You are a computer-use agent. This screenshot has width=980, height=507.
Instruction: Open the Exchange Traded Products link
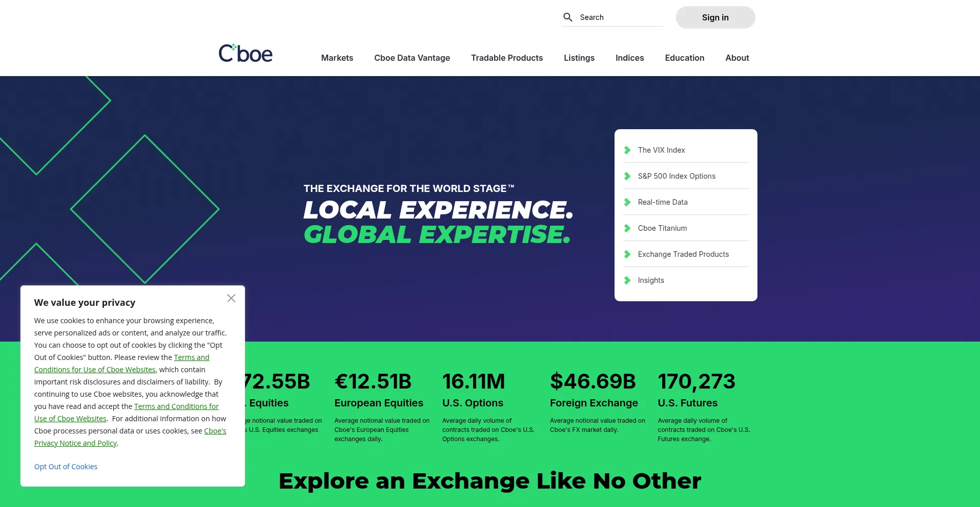[683, 254]
